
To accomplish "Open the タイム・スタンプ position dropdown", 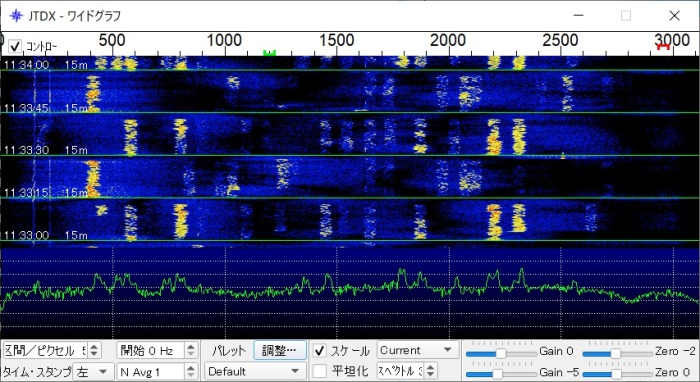I will [92, 371].
